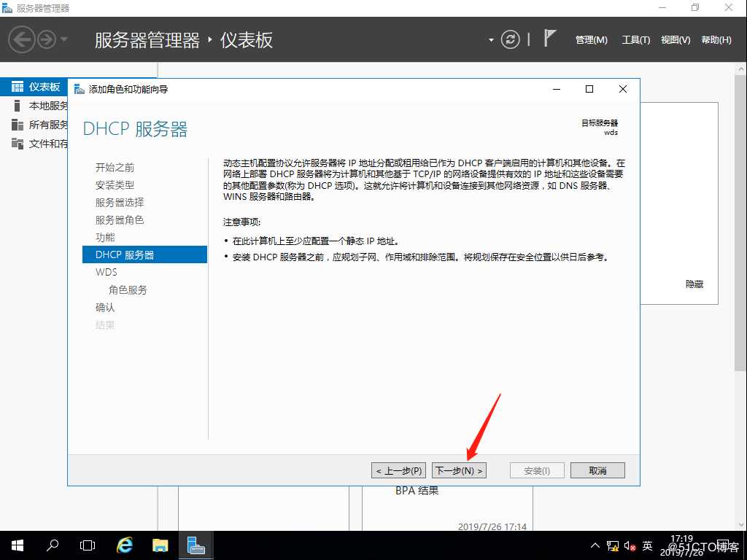747x560 pixels.
Task: Click the dashboard grid icon in sidebar
Action: [18, 87]
